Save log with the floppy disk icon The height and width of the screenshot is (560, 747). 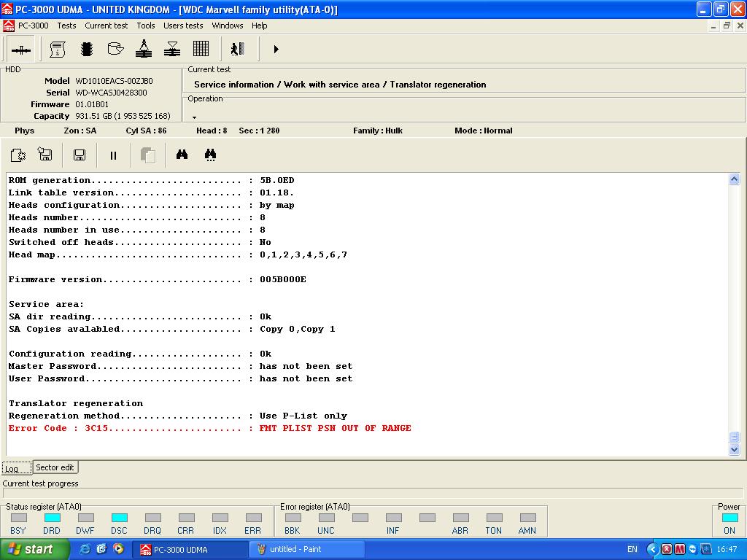coord(80,155)
